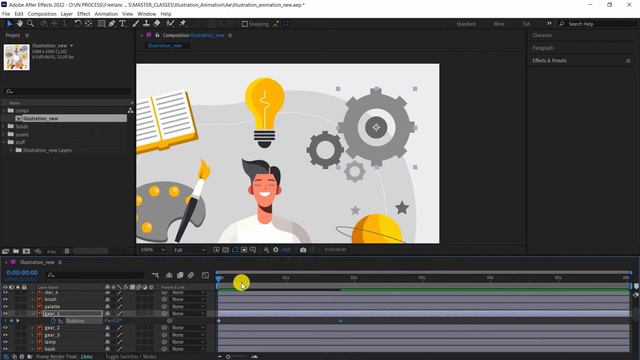Select the Brush tool in toolbar

tap(136, 24)
